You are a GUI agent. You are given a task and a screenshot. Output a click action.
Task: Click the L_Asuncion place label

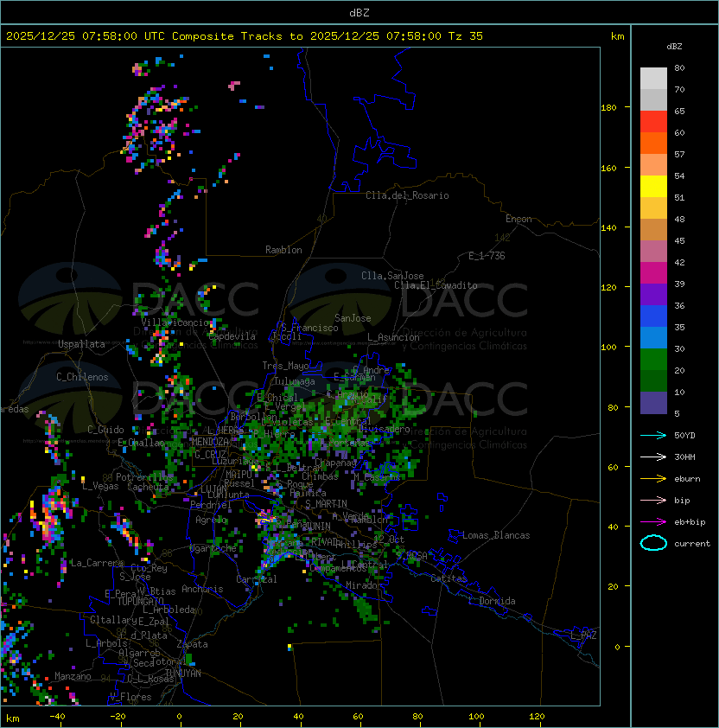click(393, 337)
